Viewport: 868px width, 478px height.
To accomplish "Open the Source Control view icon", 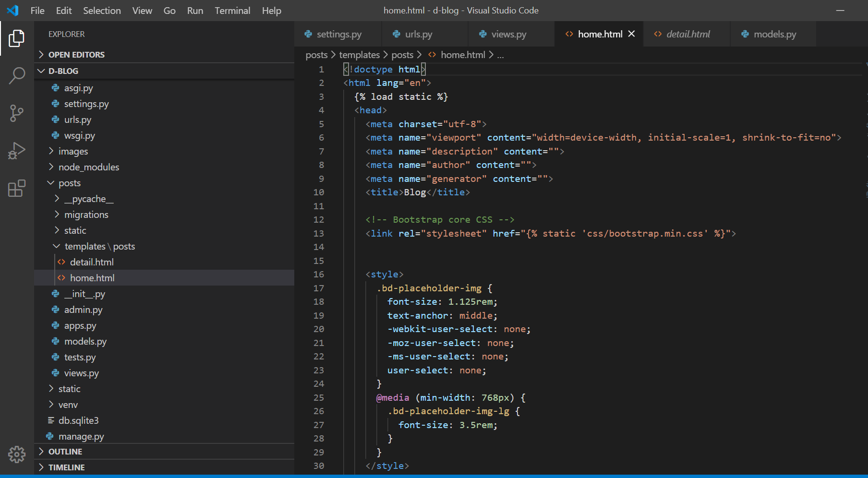I will 17,113.
